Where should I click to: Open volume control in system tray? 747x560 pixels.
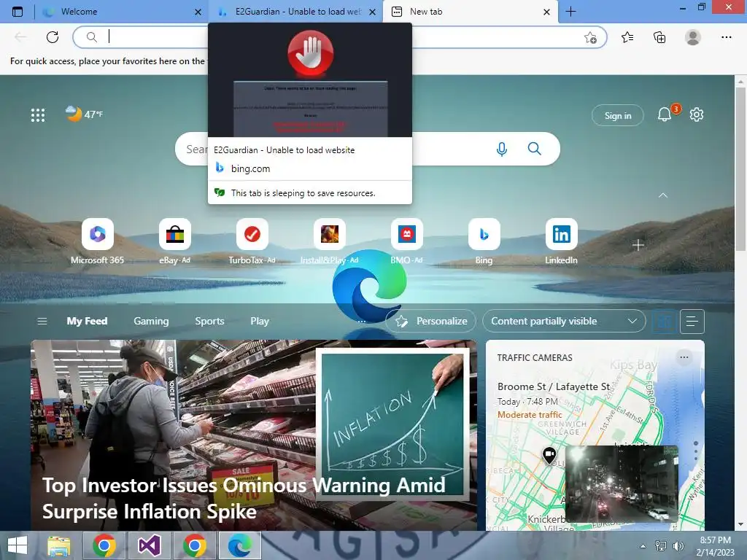point(678,546)
